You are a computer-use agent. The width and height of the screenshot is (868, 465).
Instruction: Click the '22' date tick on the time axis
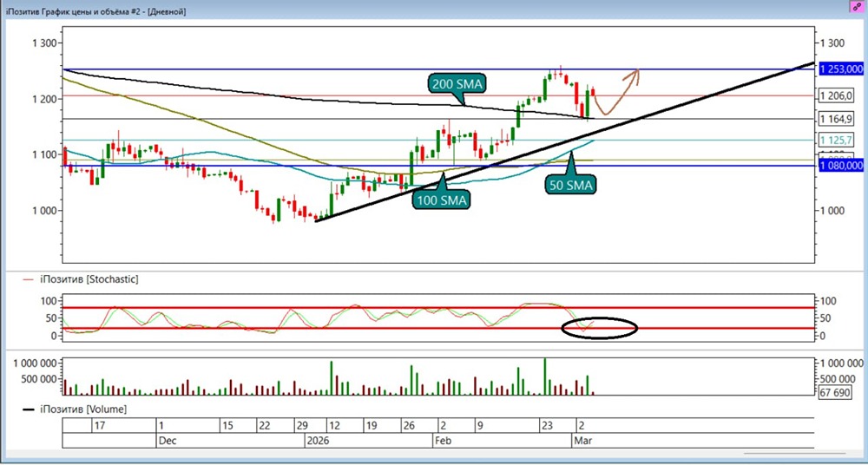[x=265, y=426]
